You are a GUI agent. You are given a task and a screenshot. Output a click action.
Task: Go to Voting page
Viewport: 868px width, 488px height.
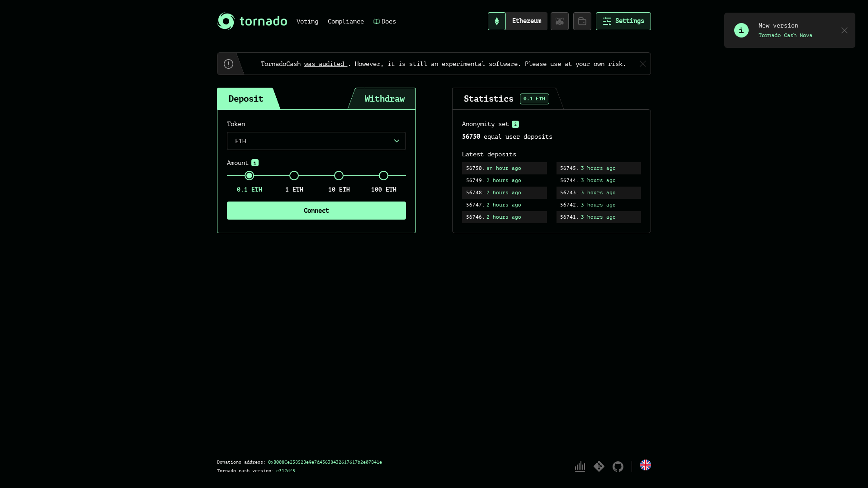coord(307,21)
